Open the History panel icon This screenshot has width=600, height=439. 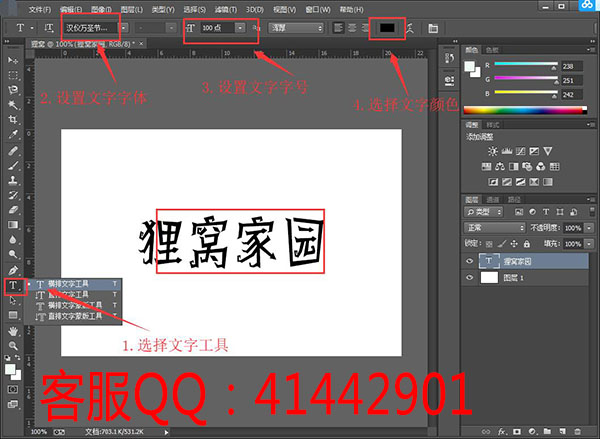(x=450, y=58)
